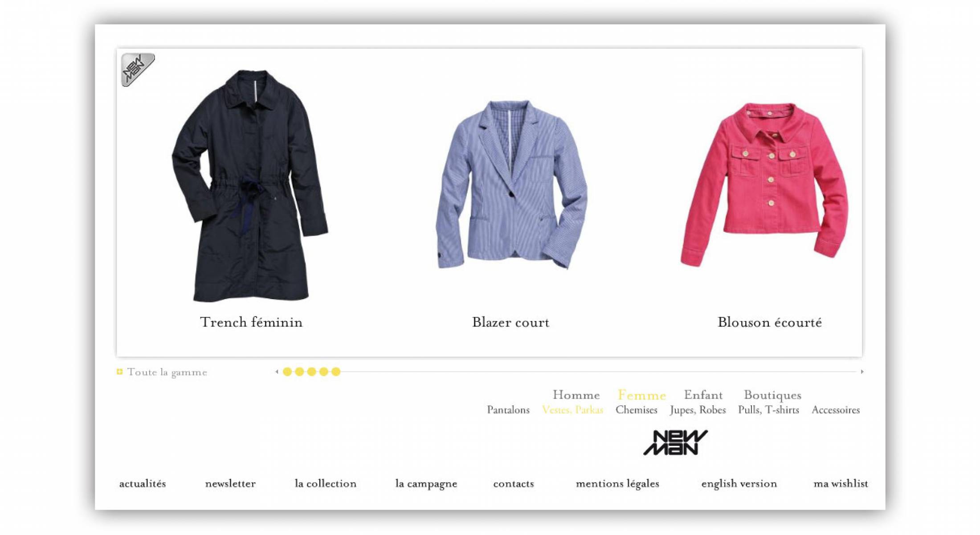The height and width of the screenshot is (535, 980).
Task: Click the black New Man logo
Action: click(x=675, y=442)
